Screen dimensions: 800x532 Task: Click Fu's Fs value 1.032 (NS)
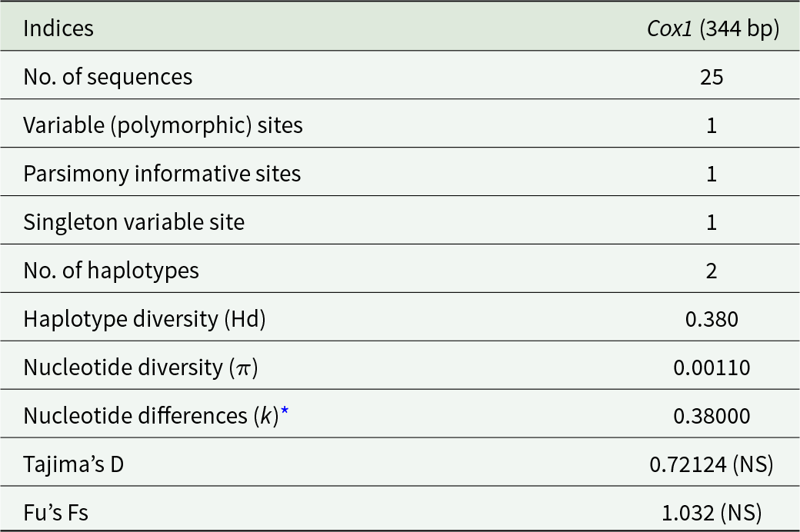[x=712, y=513]
